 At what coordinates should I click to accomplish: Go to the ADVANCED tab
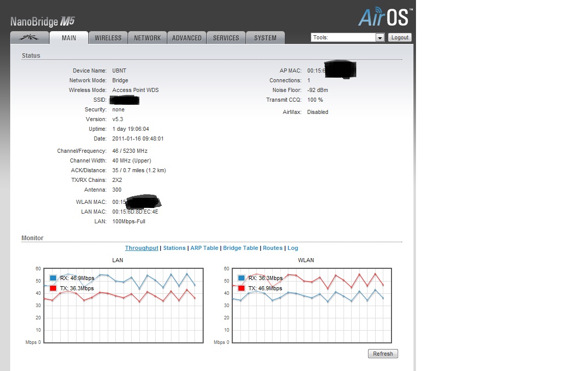click(x=187, y=37)
